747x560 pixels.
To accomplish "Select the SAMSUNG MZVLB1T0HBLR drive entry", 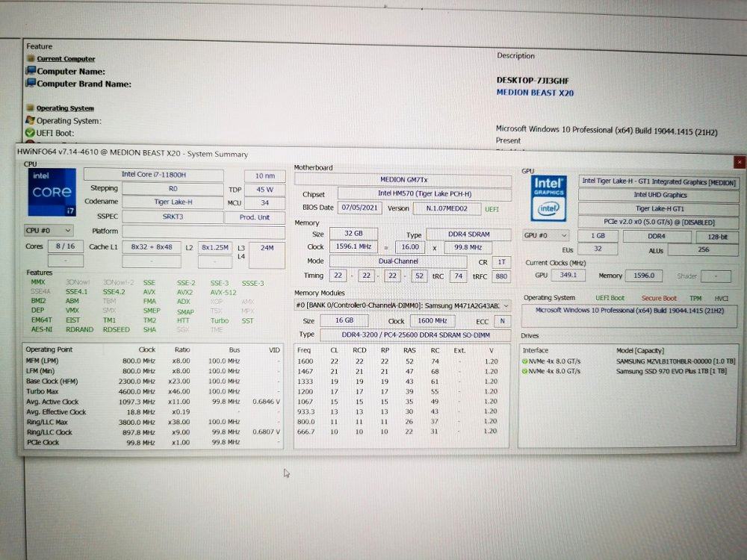I will tap(628, 361).
